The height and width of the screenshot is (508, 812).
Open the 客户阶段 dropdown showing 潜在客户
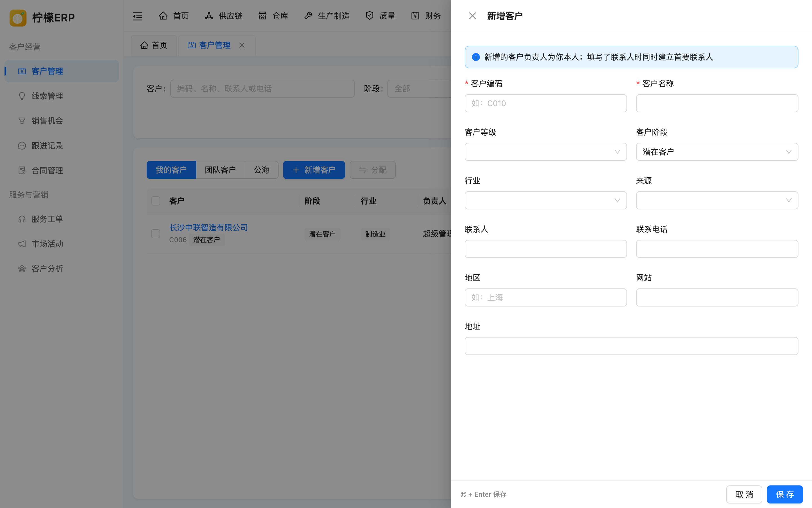pyautogui.click(x=717, y=152)
